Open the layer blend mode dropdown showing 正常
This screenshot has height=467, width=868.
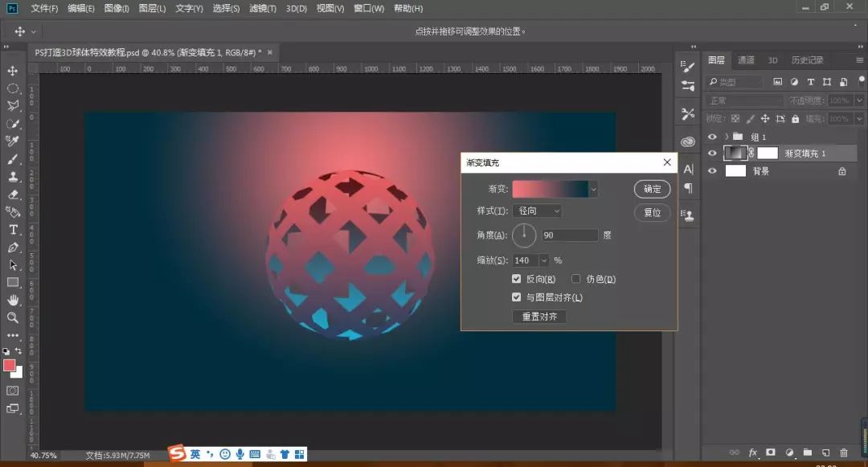[x=743, y=100]
